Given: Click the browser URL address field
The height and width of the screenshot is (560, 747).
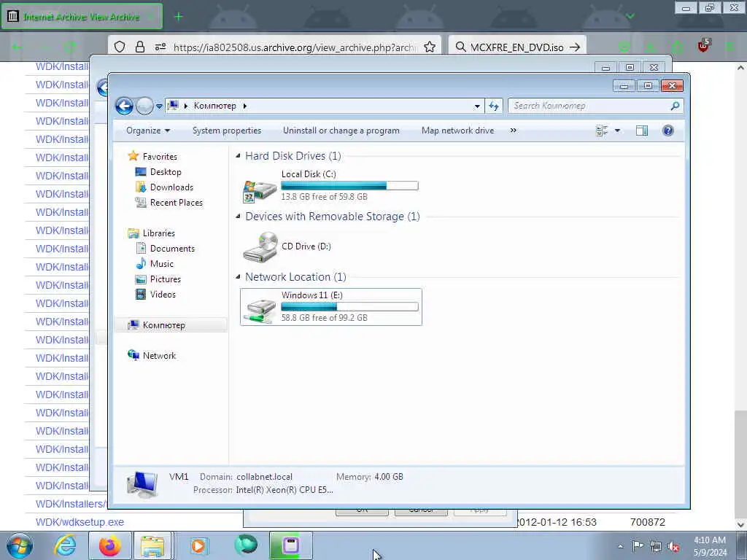Looking at the screenshot, I should point(295,47).
